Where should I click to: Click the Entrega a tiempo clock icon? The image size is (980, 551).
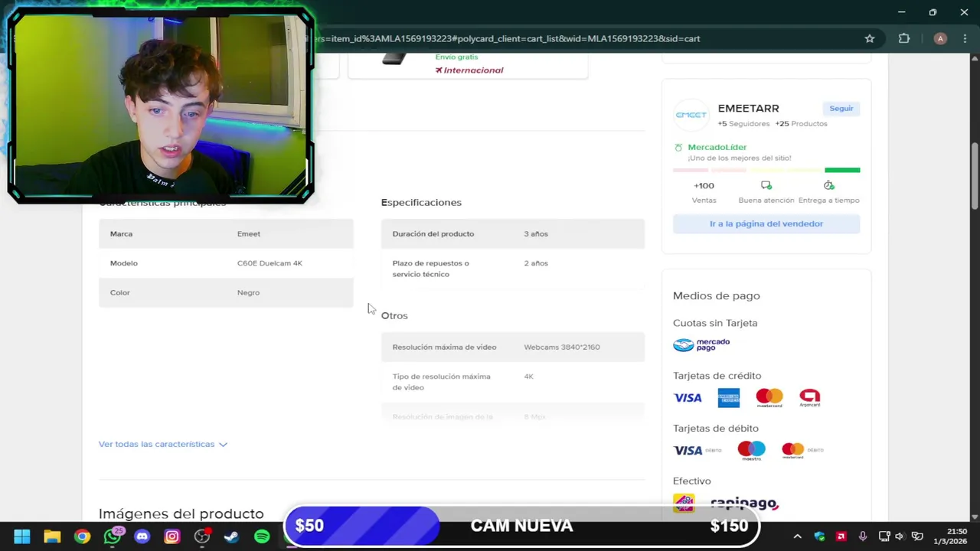828,185
